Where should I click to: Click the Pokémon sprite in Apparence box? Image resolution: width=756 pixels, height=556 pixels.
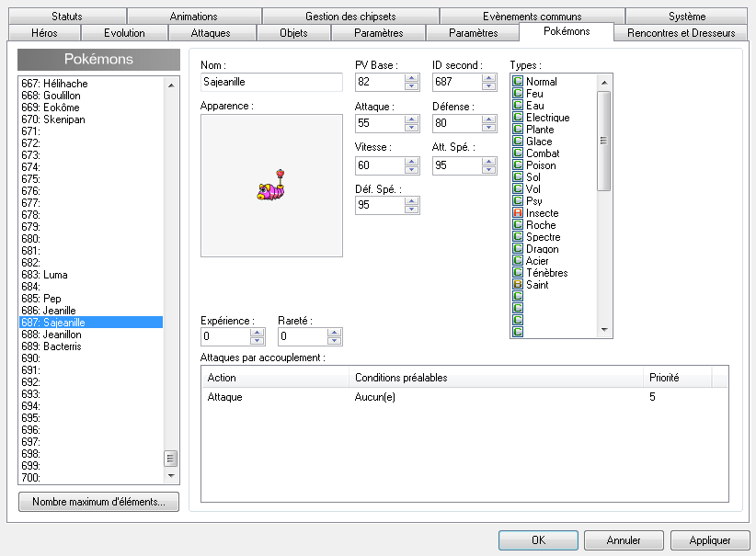tap(271, 185)
